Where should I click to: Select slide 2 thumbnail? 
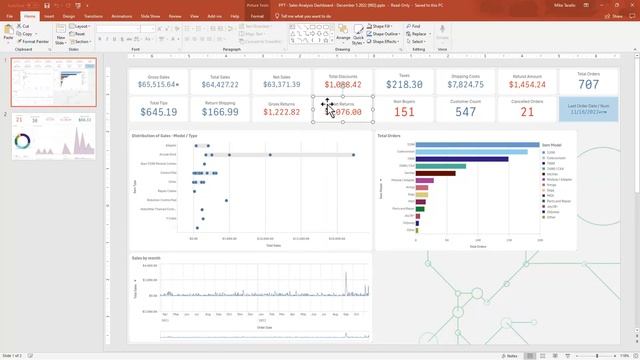click(x=54, y=136)
